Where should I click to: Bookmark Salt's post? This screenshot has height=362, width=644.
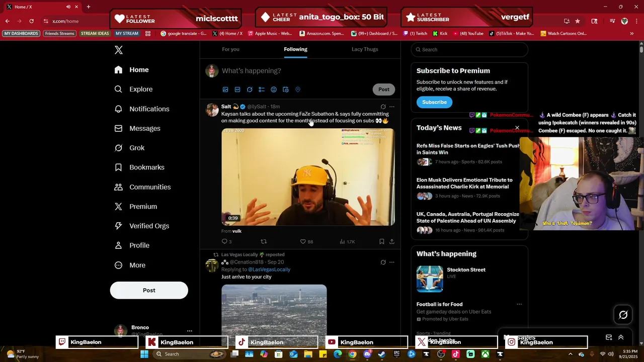pyautogui.click(x=382, y=241)
